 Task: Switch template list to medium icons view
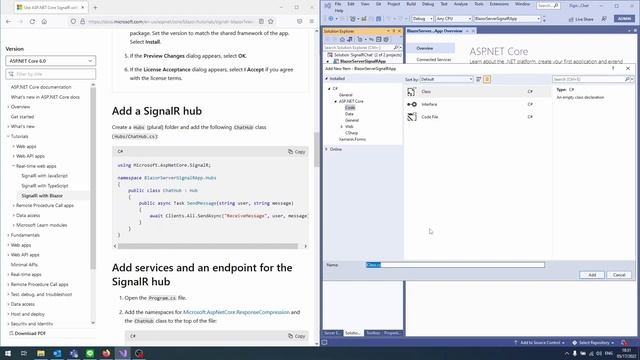point(487,79)
